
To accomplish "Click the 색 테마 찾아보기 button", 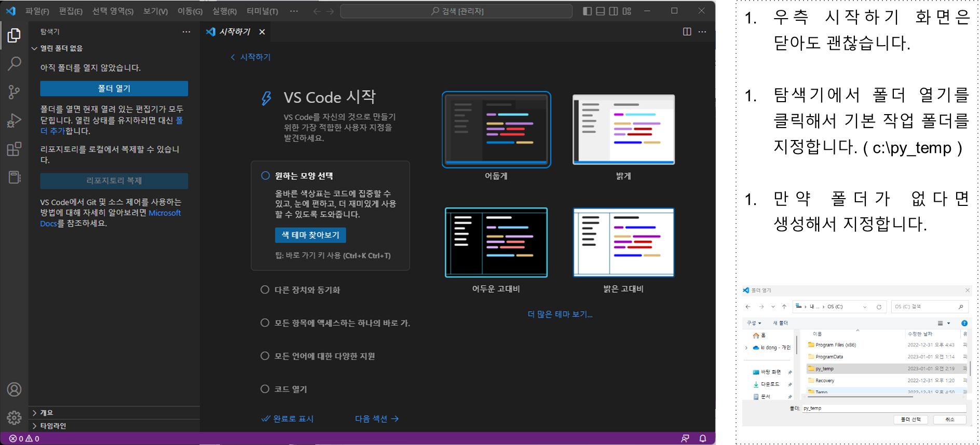I will (310, 235).
